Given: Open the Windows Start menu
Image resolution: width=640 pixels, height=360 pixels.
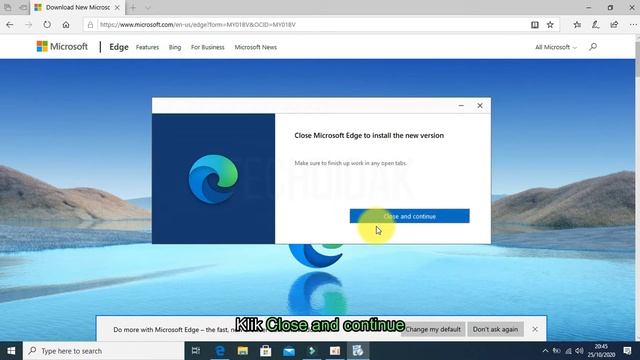Looking at the screenshot, I should [x=11, y=351].
